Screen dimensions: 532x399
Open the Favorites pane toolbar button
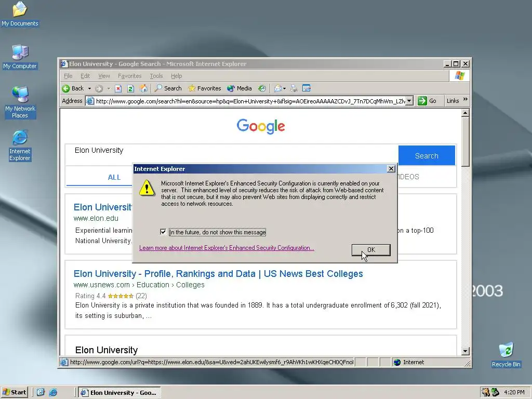(x=205, y=88)
